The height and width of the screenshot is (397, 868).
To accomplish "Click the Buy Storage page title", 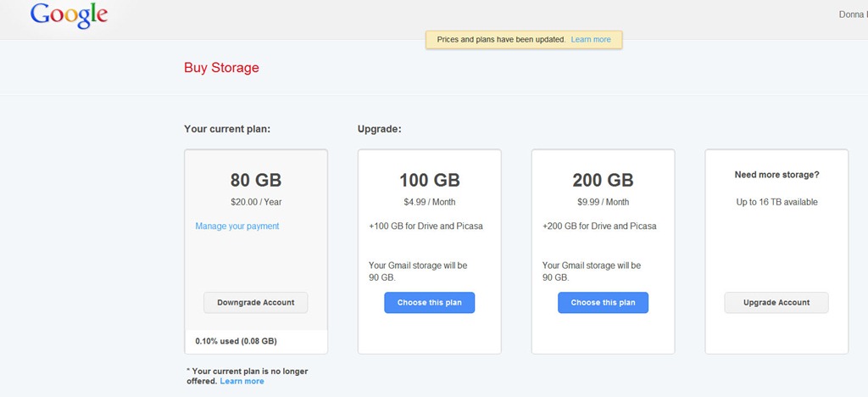I will coord(221,68).
